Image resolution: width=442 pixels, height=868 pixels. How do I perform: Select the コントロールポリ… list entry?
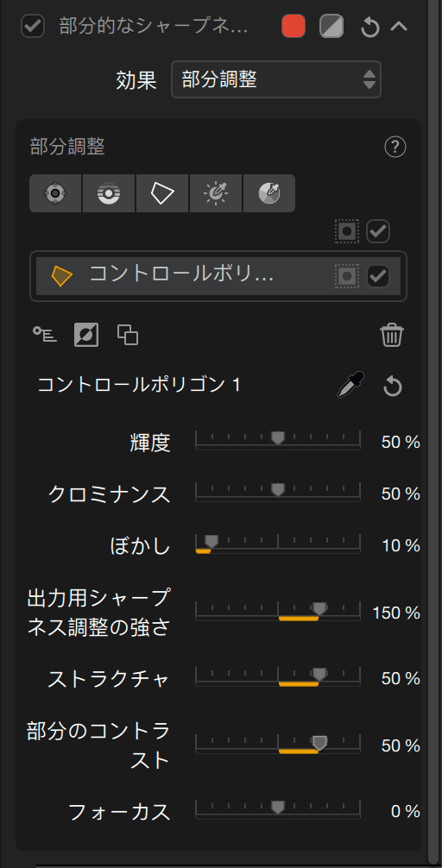point(218,276)
